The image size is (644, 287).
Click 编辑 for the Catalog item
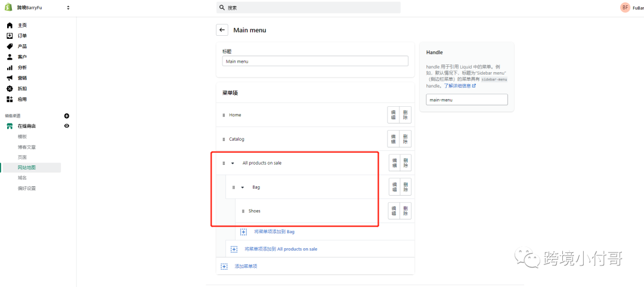tap(394, 139)
